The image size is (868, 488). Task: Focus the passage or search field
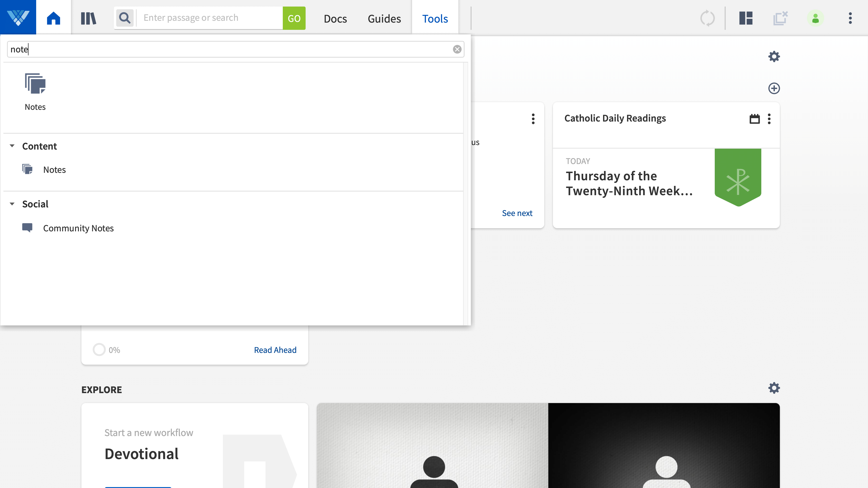[x=209, y=18]
